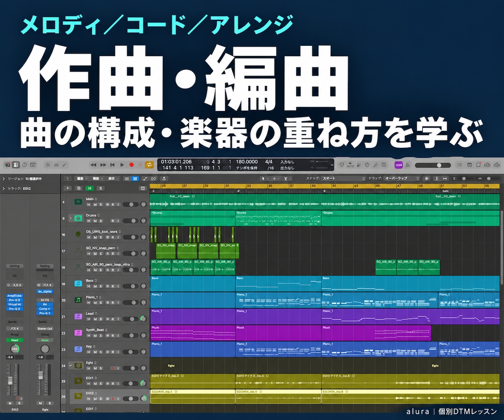Screen dimensions: 504x420
Task: Open the Mixer icon in control bar
Action: [56, 165]
